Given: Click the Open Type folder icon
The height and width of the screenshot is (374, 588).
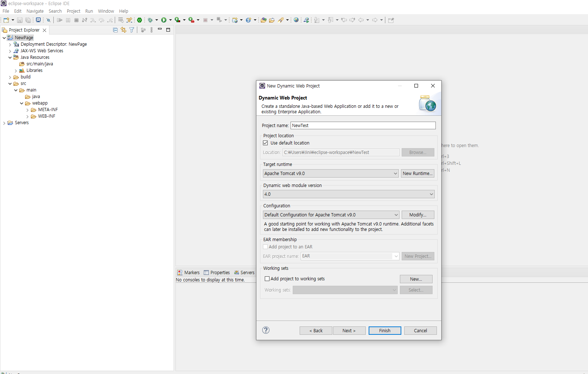Looking at the screenshot, I should [264, 20].
